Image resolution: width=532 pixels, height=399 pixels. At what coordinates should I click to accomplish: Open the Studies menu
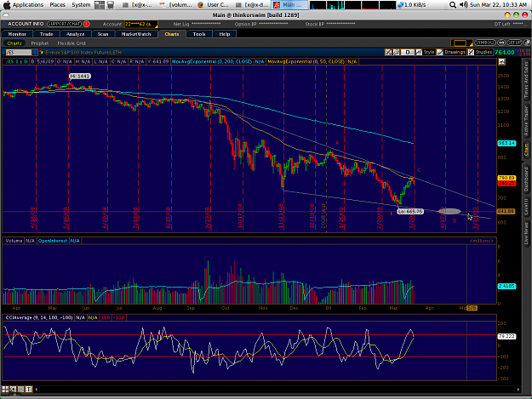[x=480, y=52]
